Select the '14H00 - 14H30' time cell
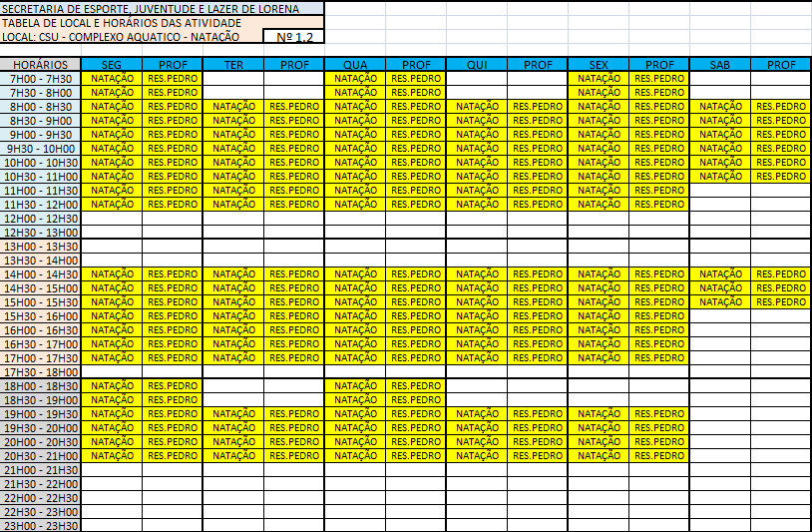This screenshot has width=812, height=532. pos(40,274)
